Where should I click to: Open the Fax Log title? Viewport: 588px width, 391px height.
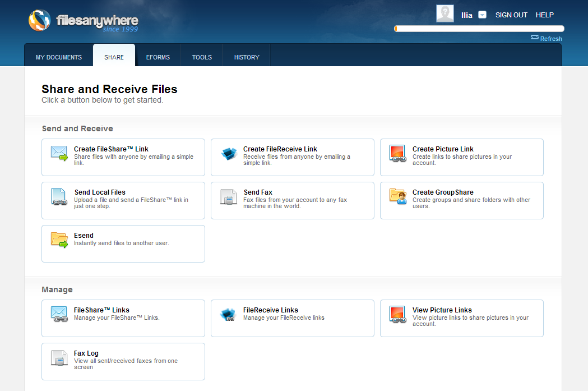click(x=86, y=353)
